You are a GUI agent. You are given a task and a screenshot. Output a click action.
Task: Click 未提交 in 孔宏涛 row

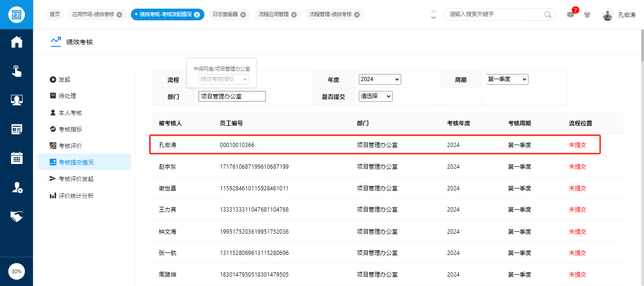(578, 145)
